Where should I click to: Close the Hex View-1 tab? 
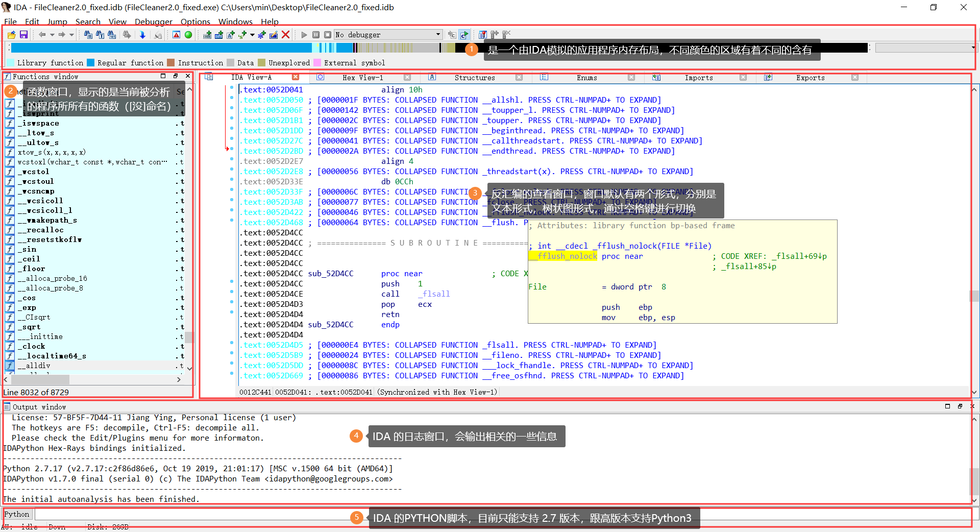pyautogui.click(x=407, y=77)
